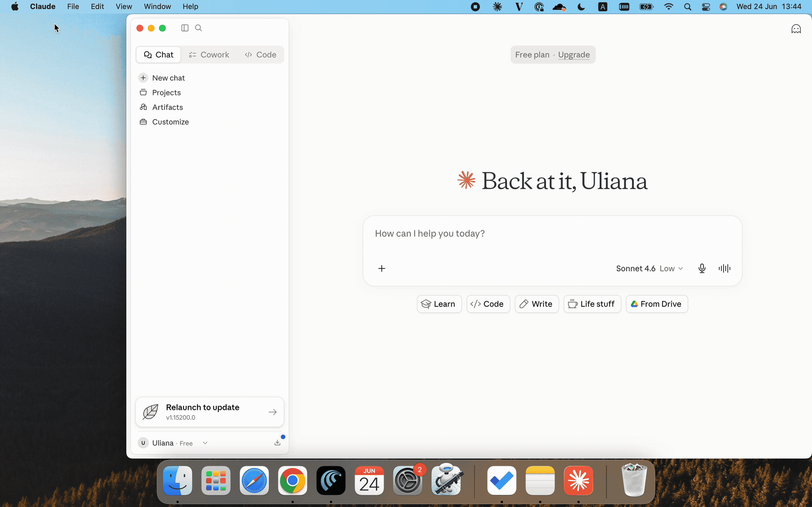Expand the Uliana account menu chevron
812x507 pixels.
(205, 443)
